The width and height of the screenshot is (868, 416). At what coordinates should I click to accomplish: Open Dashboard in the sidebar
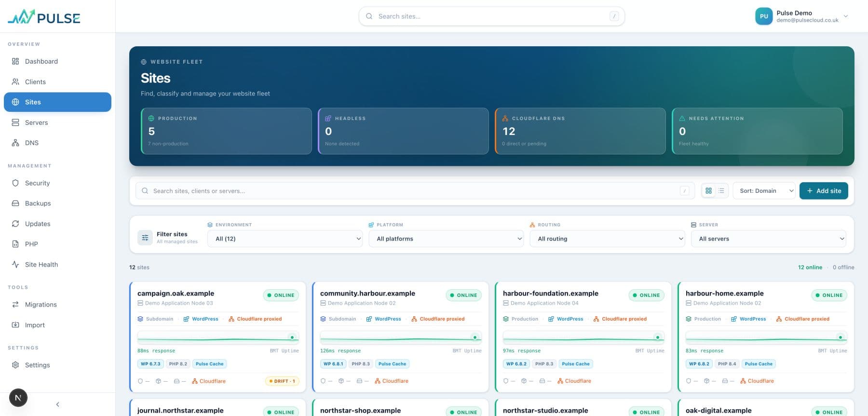point(57,61)
